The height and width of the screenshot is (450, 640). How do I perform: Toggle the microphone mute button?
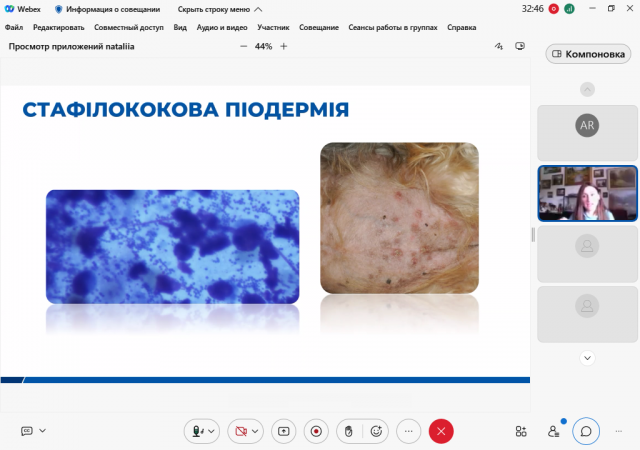point(197,431)
